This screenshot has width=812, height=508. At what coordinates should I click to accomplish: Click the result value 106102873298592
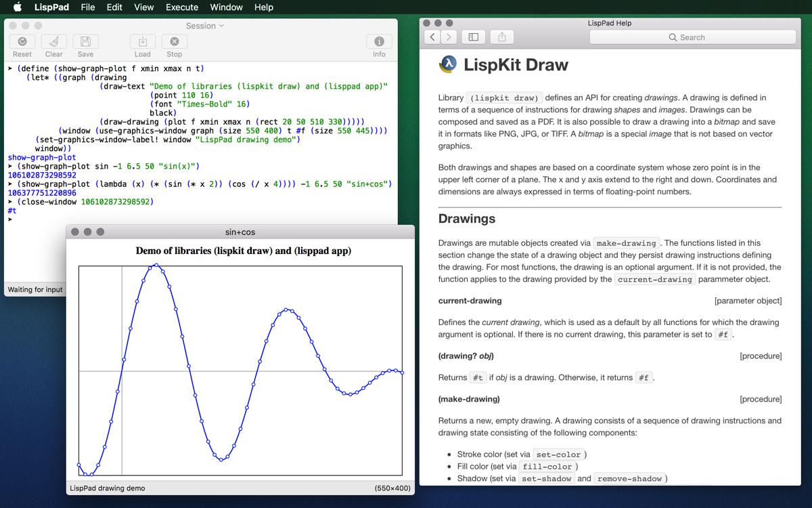coord(42,175)
